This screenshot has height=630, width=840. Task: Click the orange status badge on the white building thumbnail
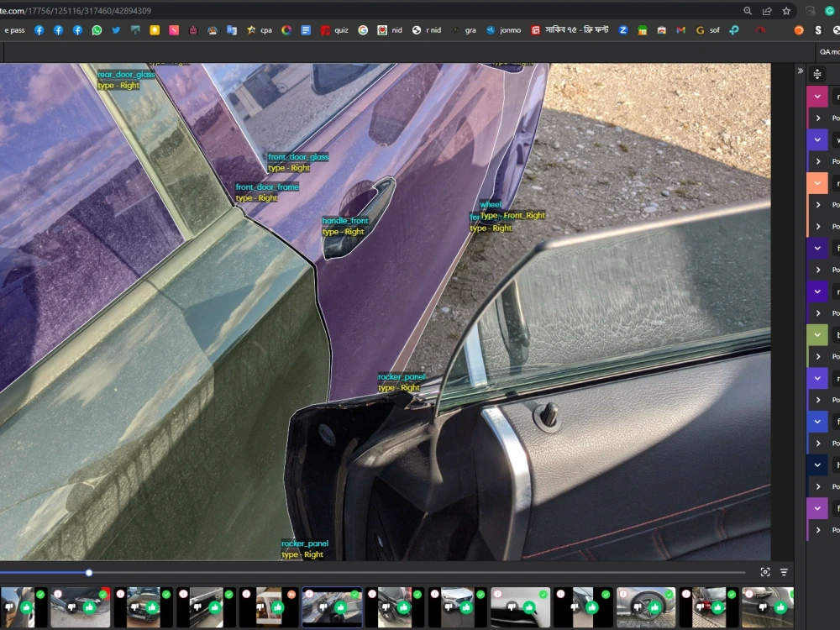pyautogui.click(x=292, y=594)
